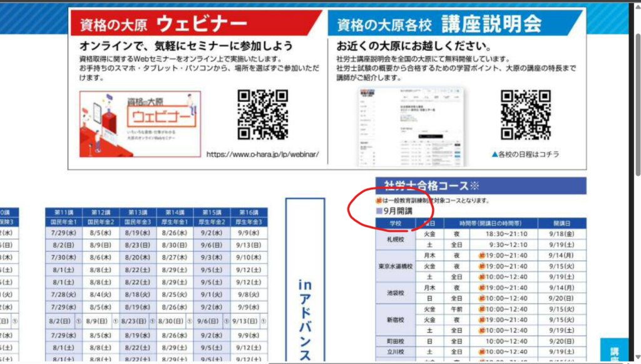Click the webinar QR code
641x364 pixels.
263,114
